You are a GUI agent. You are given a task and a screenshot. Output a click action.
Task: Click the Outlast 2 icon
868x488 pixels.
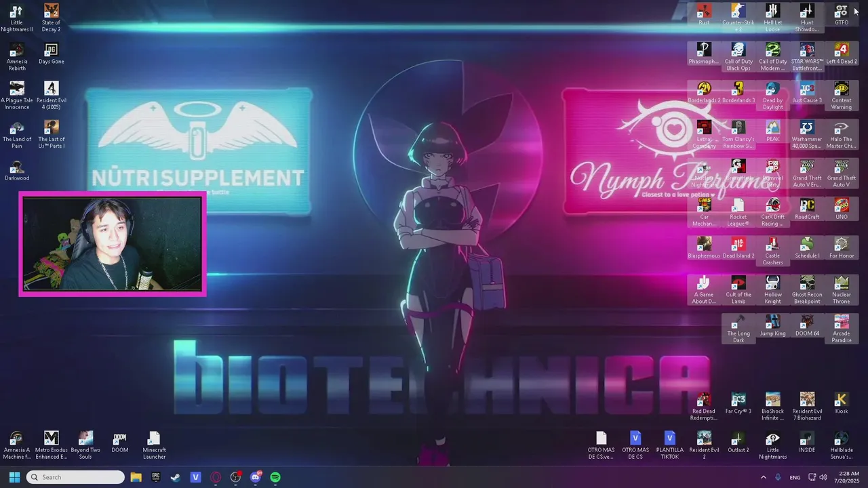pyautogui.click(x=738, y=442)
